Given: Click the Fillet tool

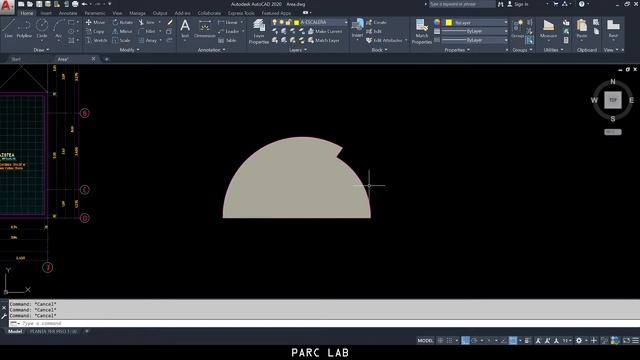Looking at the screenshot, I should [147, 31].
